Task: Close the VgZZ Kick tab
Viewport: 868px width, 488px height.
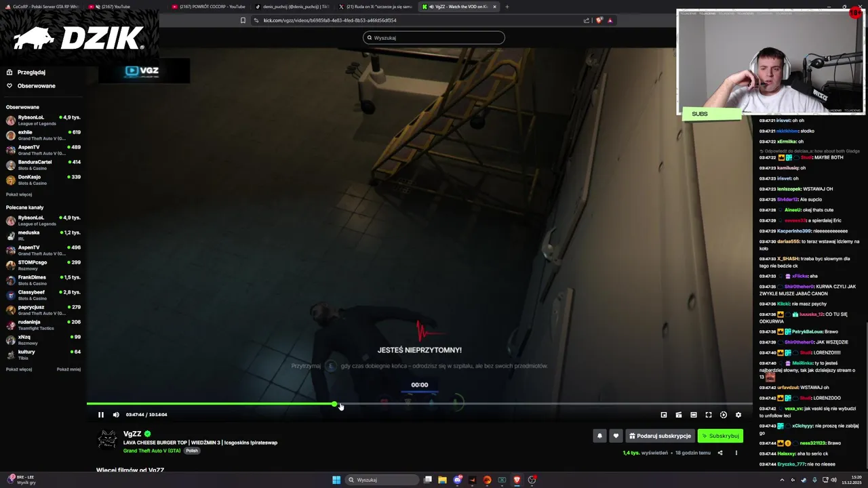Action: point(494,7)
